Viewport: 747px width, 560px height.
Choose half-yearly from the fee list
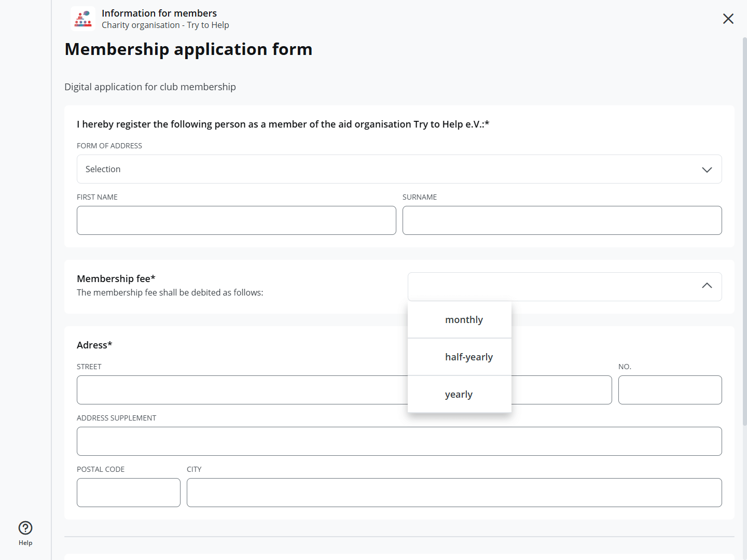468,357
